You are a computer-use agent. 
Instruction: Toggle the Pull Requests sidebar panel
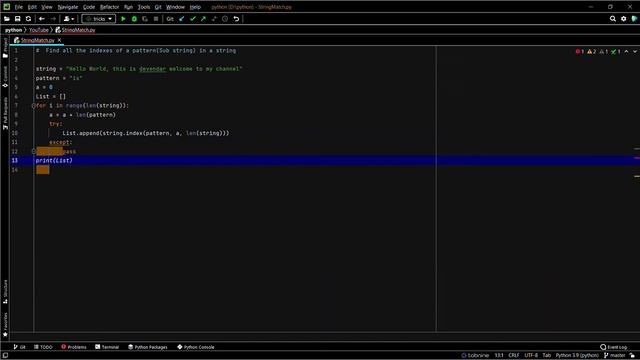tap(5, 113)
